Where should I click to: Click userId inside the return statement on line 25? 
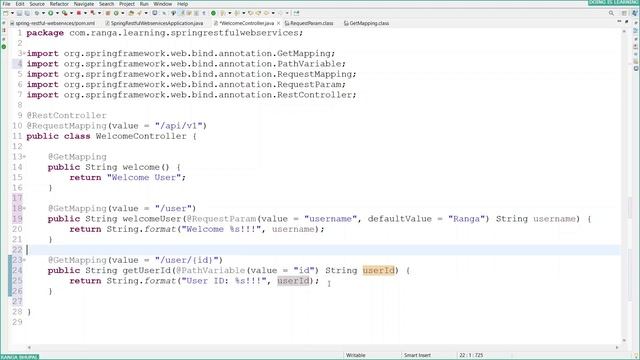coord(293,281)
